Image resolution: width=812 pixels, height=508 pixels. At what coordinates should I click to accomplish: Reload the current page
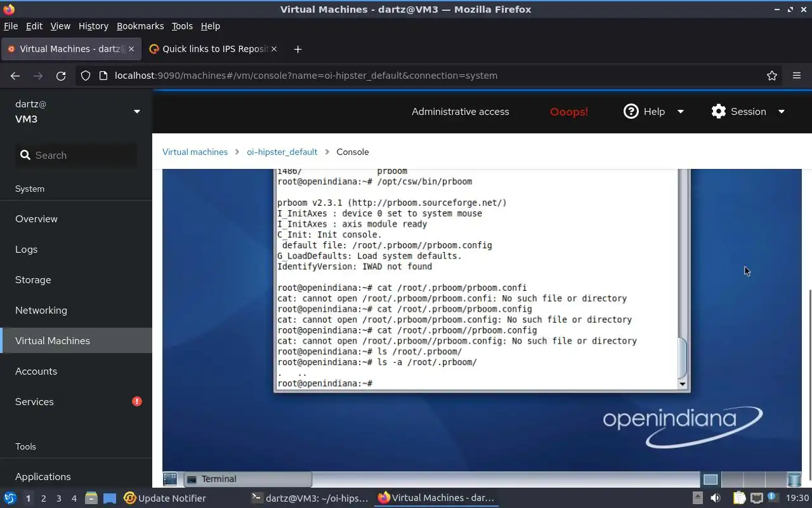click(61, 76)
